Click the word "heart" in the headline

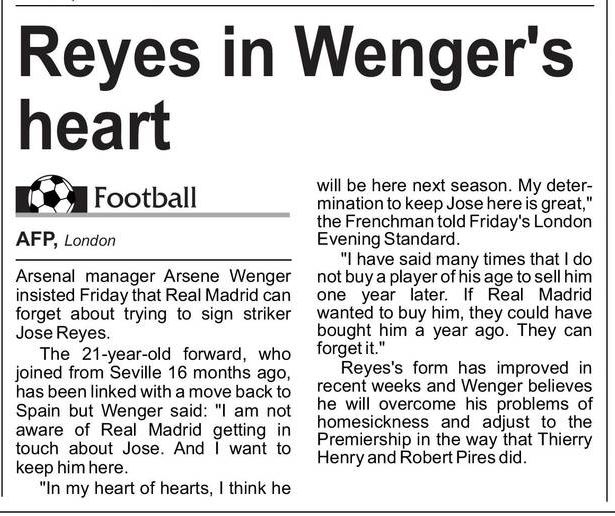[x=95, y=127]
